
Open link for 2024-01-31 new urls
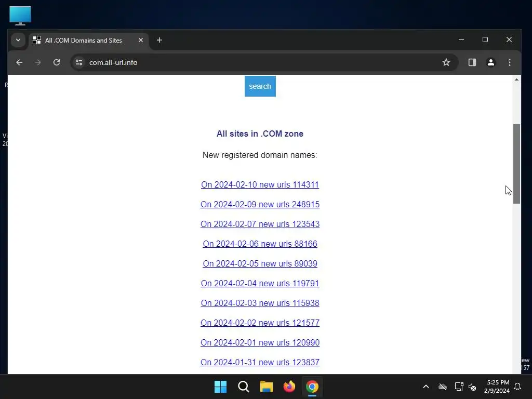[260, 362]
